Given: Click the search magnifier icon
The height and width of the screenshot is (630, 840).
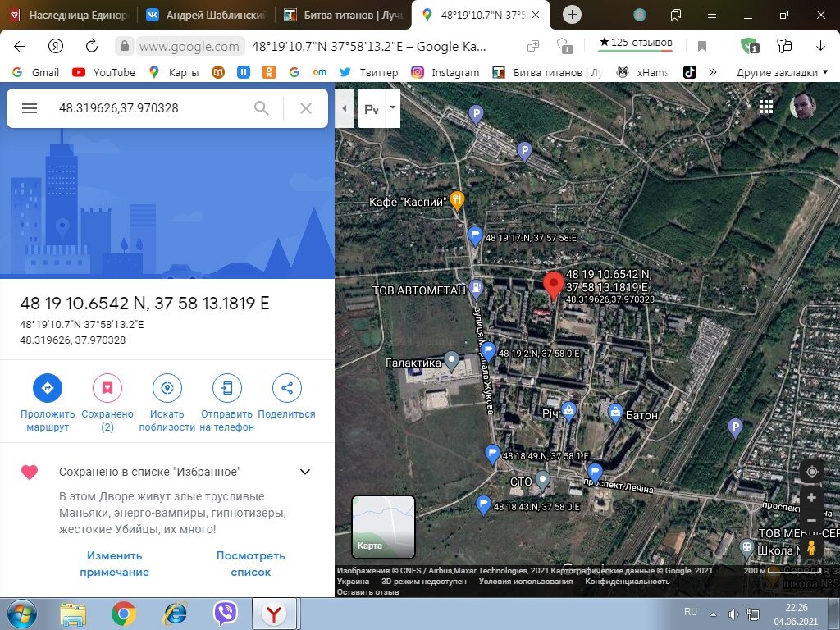Looking at the screenshot, I should coord(262,108).
